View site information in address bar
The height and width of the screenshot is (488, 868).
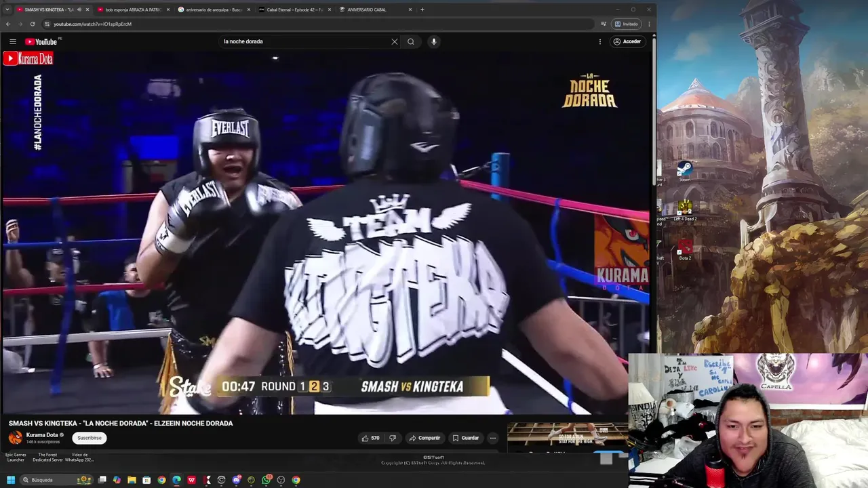point(47,24)
